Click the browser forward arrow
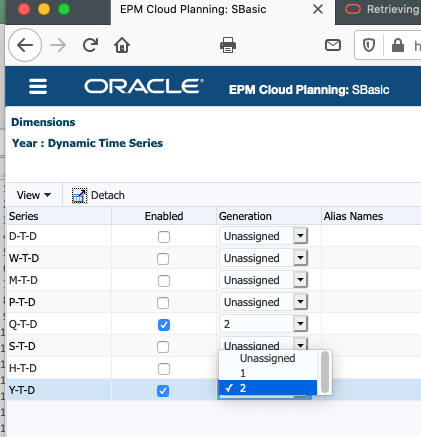 tap(58, 45)
